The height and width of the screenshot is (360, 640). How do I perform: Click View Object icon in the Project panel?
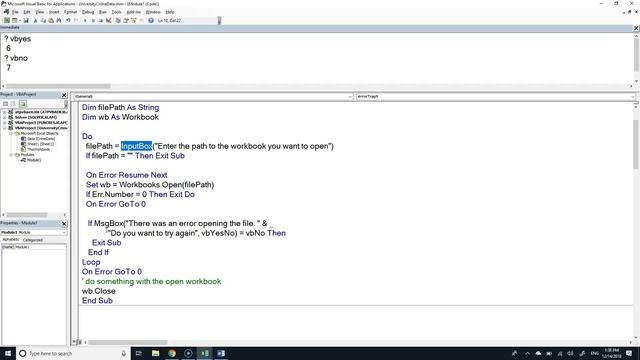coord(13,104)
